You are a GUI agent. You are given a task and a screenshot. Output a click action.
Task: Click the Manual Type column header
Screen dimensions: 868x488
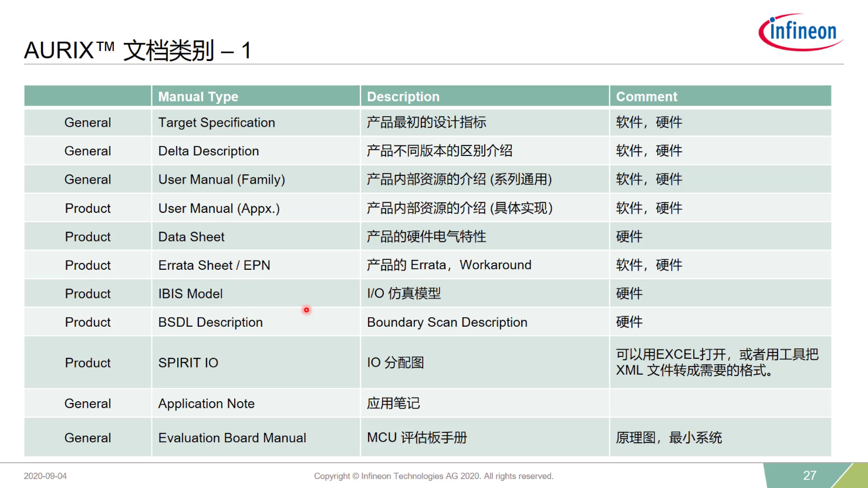click(198, 96)
